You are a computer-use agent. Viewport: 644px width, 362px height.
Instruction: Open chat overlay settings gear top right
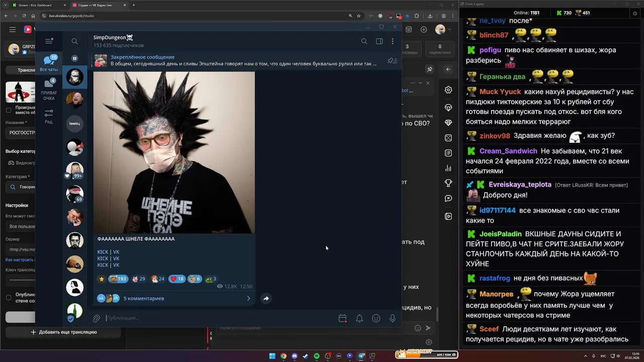[x=635, y=13]
